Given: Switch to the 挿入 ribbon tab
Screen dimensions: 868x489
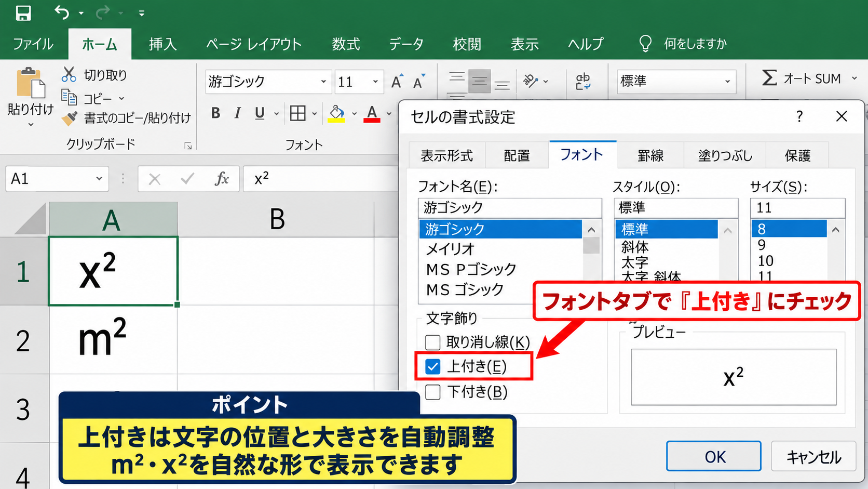Looking at the screenshot, I should (x=163, y=44).
